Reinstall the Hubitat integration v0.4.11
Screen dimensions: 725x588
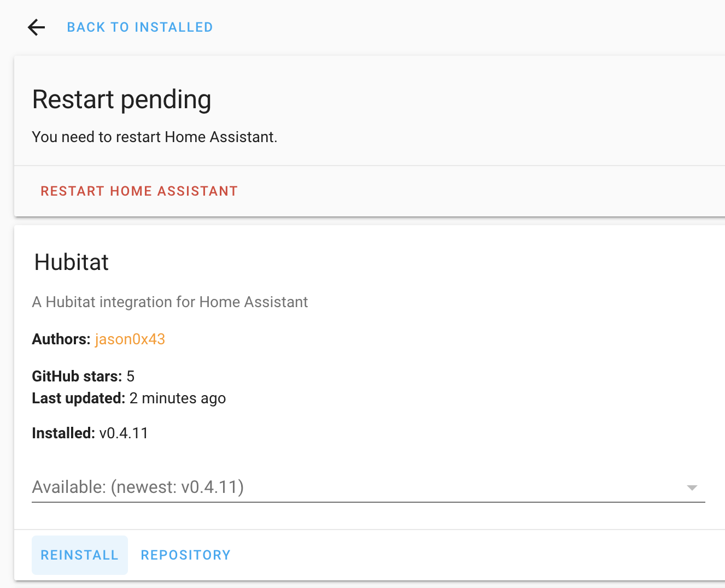tap(79, 555)
